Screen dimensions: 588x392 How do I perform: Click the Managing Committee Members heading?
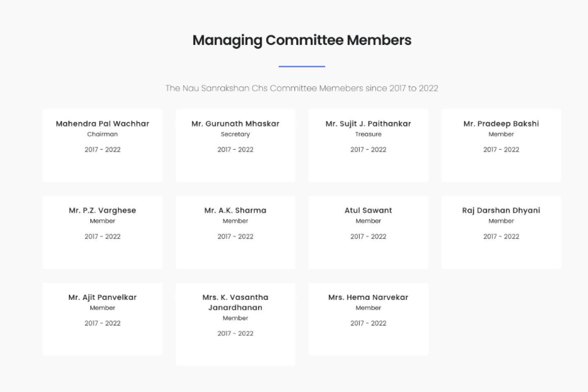(x=302, y=40)
